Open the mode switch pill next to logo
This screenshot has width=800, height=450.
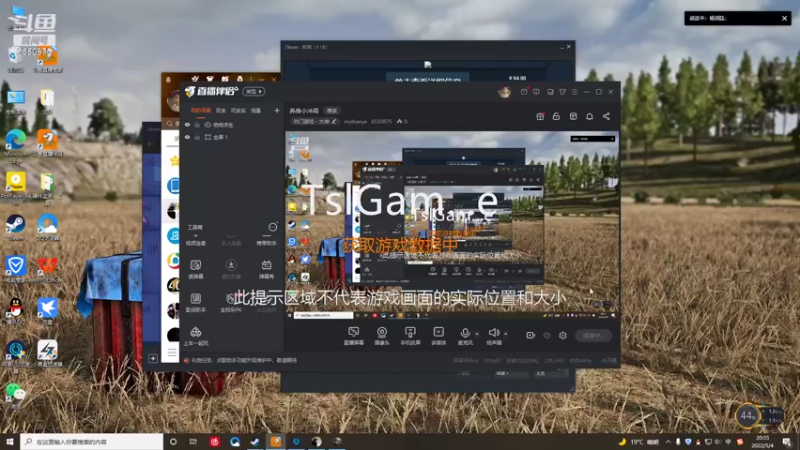254,92
